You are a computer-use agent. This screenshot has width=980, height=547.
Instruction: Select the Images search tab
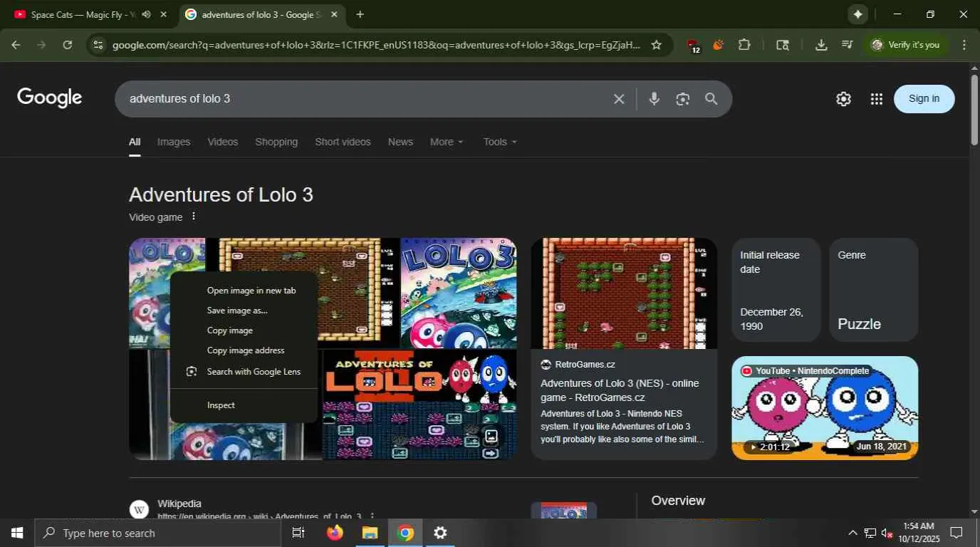click(x=174, y=142)
